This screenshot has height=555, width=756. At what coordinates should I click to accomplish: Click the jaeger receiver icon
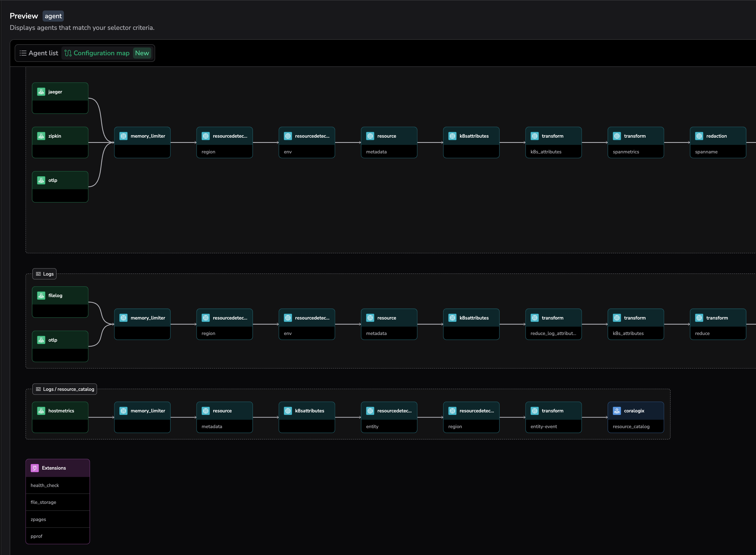41,92
